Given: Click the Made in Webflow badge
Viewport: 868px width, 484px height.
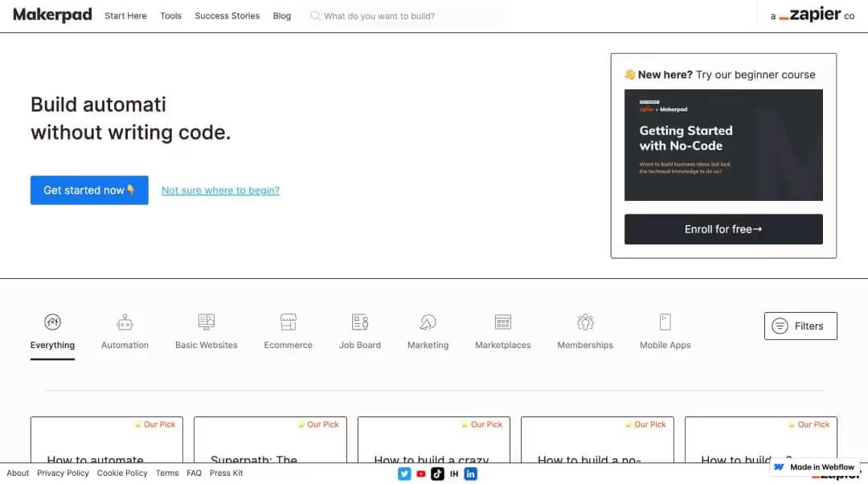Looking at the screenshot, I should point(815,467).
